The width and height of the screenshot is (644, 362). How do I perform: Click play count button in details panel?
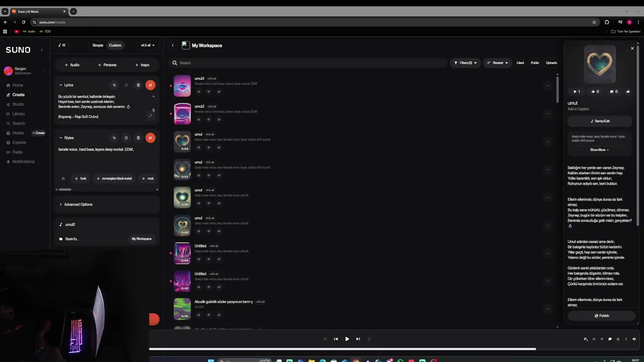577,92
